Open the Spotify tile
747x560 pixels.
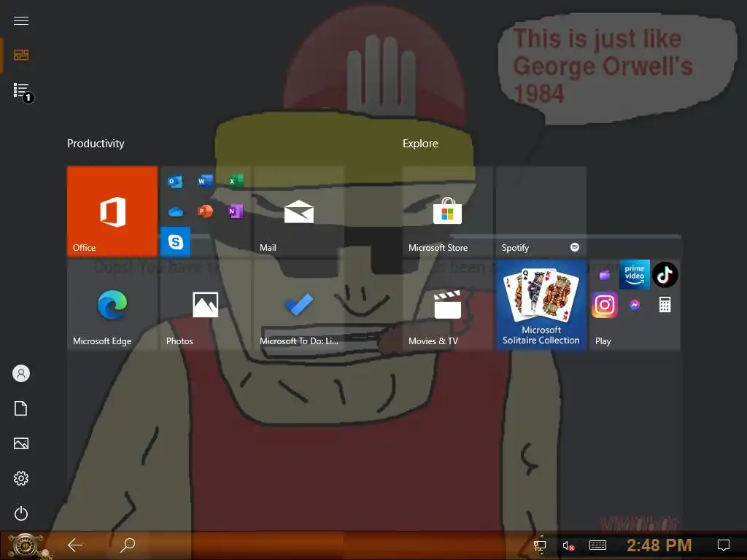point(541,211)
